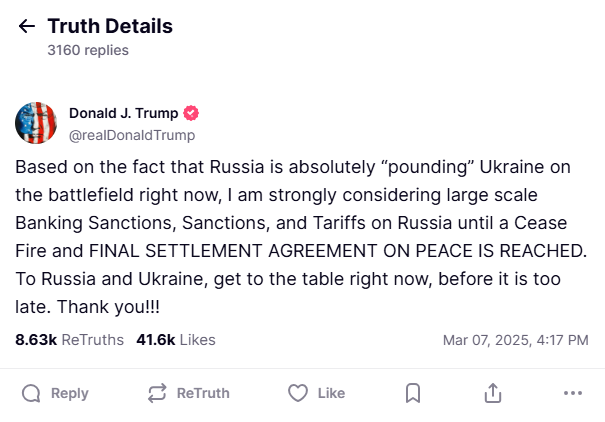Click the Mar 07, 2025 timestamp
The width and height of the screenshot is (605, 422).
pos(515,340)
